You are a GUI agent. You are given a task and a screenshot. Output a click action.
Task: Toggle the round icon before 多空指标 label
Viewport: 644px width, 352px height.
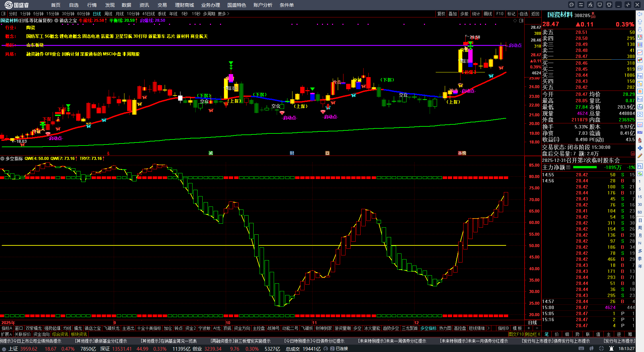(2, 159)
